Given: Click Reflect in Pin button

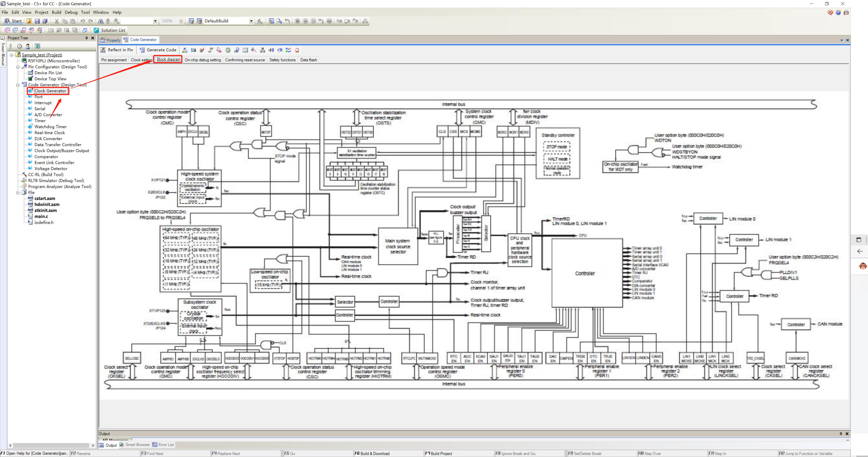Looking at the screenshot, I should [x=117, y=50].
